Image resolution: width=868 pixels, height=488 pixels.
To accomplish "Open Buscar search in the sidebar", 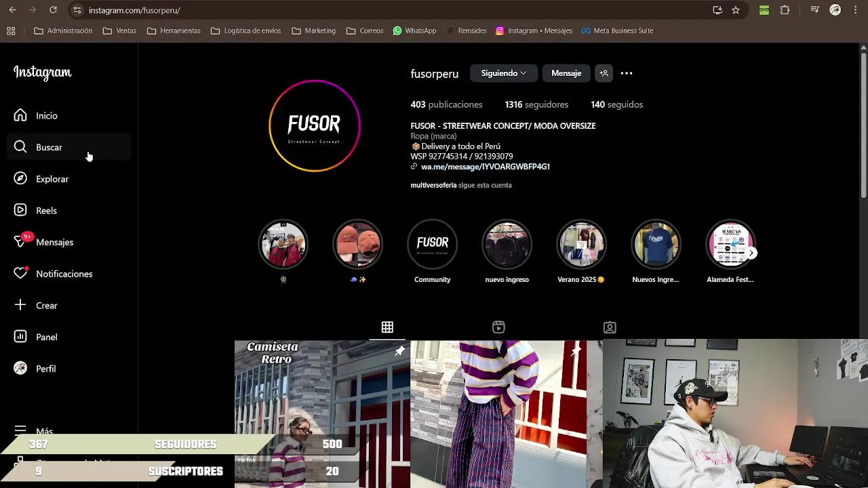I will 68,147.
